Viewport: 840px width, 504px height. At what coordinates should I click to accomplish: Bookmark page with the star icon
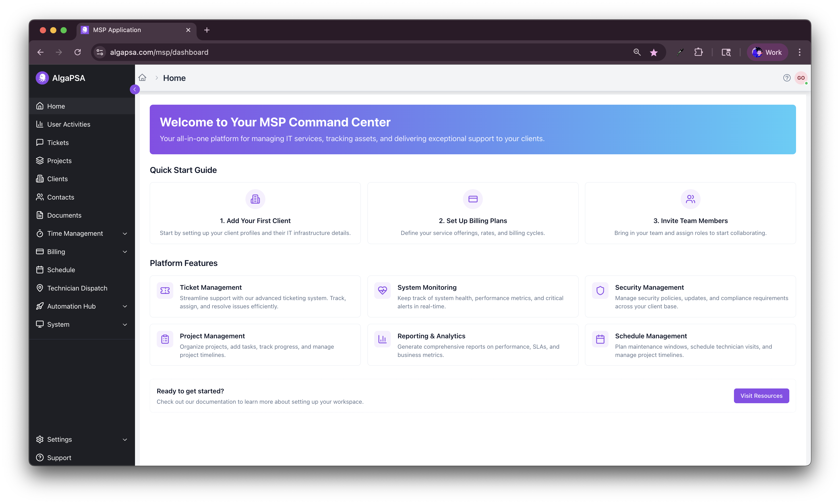click(x=654, y=52)
